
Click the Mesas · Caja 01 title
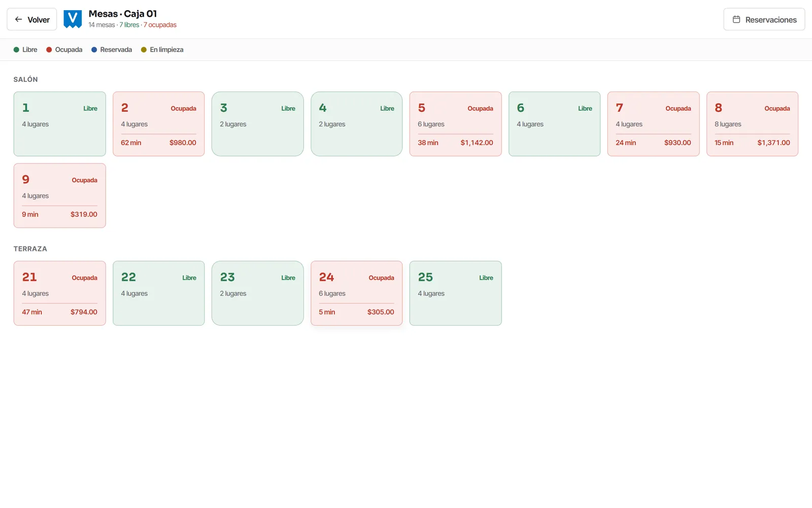pos(123,14)
